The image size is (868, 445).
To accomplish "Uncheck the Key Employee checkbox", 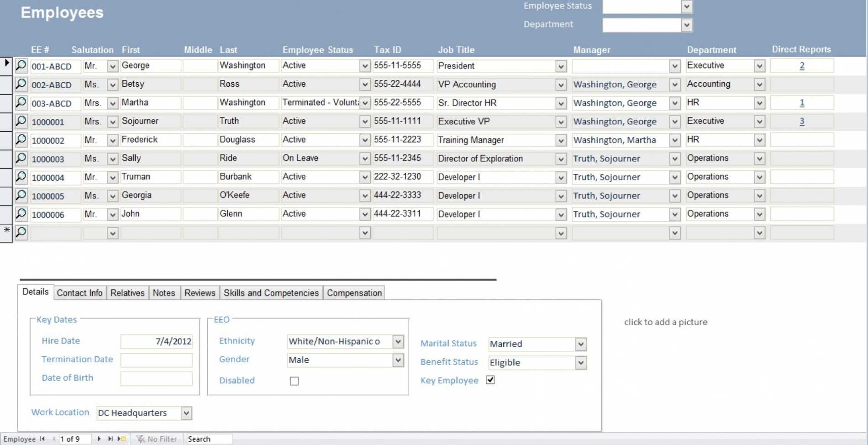I will click(x=490, y=380).
